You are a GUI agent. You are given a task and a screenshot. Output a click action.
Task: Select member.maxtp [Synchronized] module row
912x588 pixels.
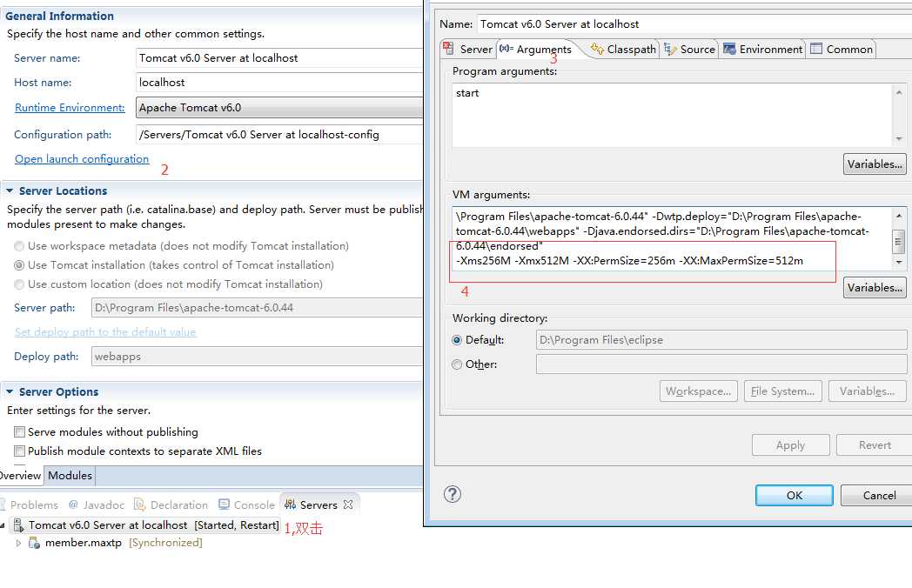[x=124, y=543]
